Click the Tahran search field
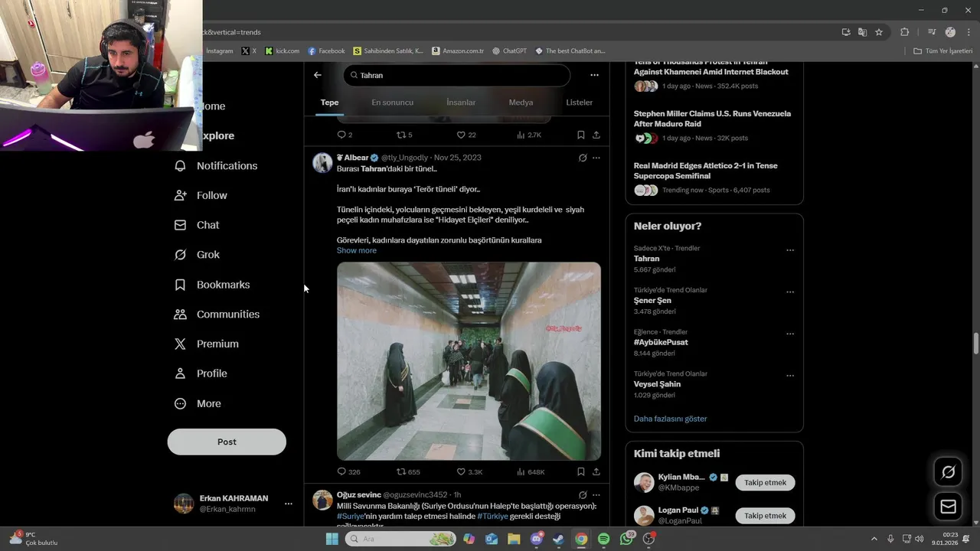This screenshot has width=980, height=551. pos(457,75)
